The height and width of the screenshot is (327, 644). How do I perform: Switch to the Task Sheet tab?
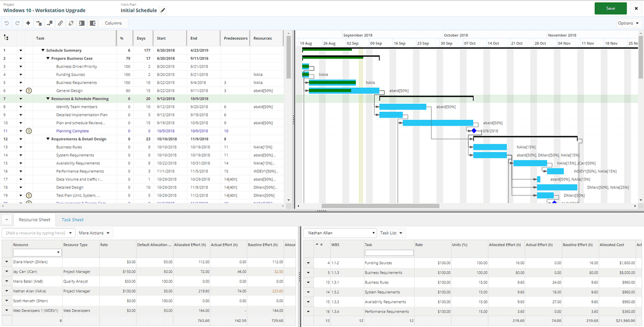pos(72,219)
